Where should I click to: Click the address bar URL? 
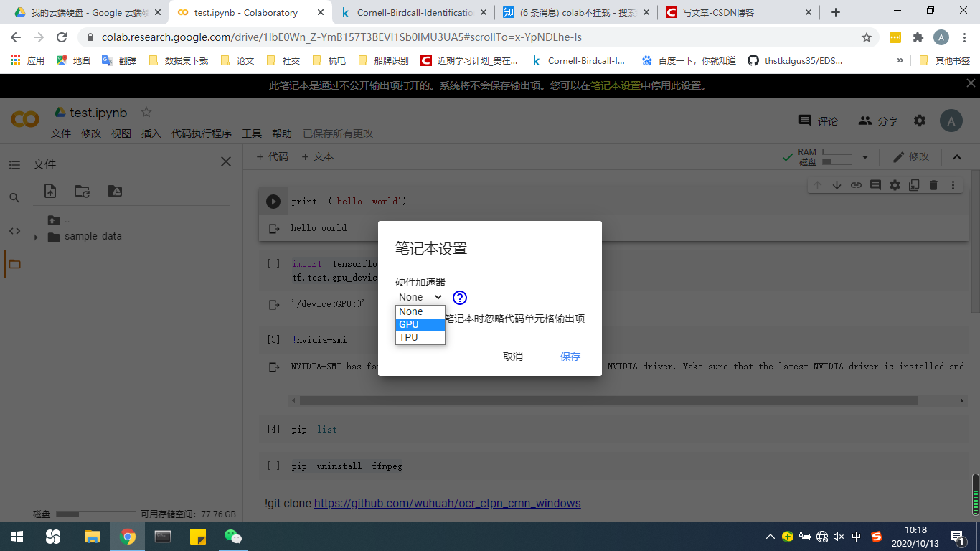pos(341,37)
